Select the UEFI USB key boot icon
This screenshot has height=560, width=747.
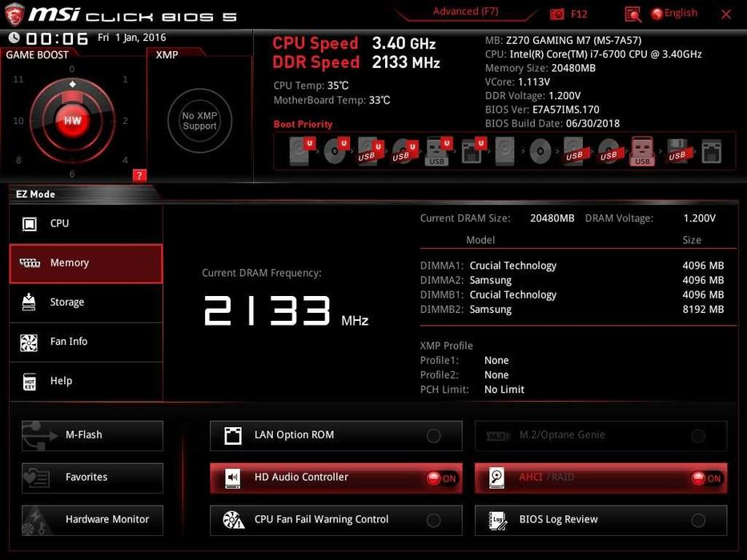click(438, 151)
